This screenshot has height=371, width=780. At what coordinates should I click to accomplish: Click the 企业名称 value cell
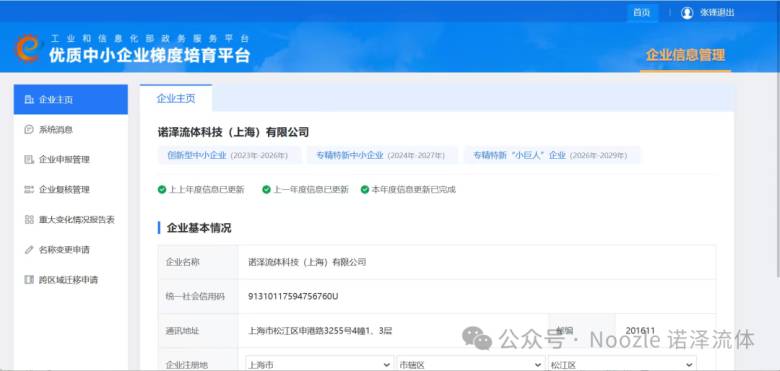(477, 262)
